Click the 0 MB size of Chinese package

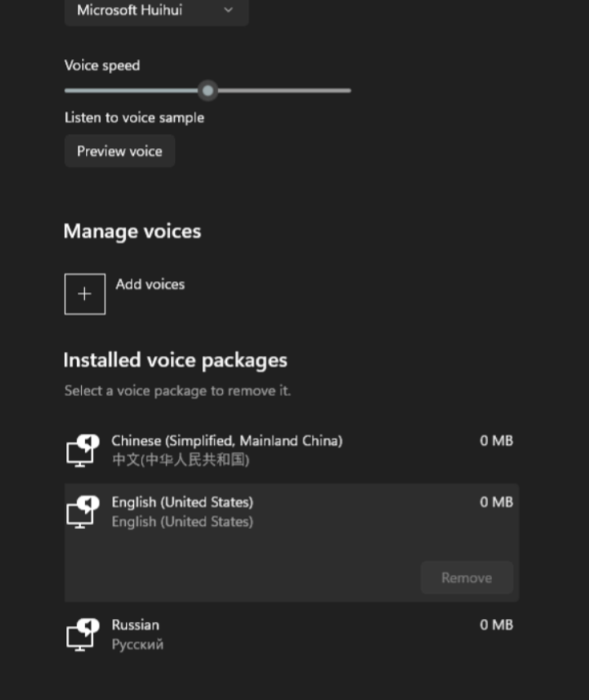click(x=496, y=441)
